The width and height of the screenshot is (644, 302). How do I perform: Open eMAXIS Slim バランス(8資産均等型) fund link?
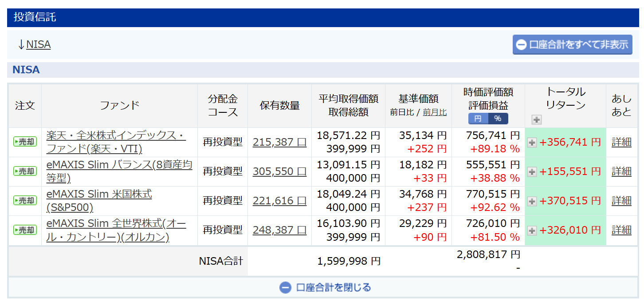[119, 171]
